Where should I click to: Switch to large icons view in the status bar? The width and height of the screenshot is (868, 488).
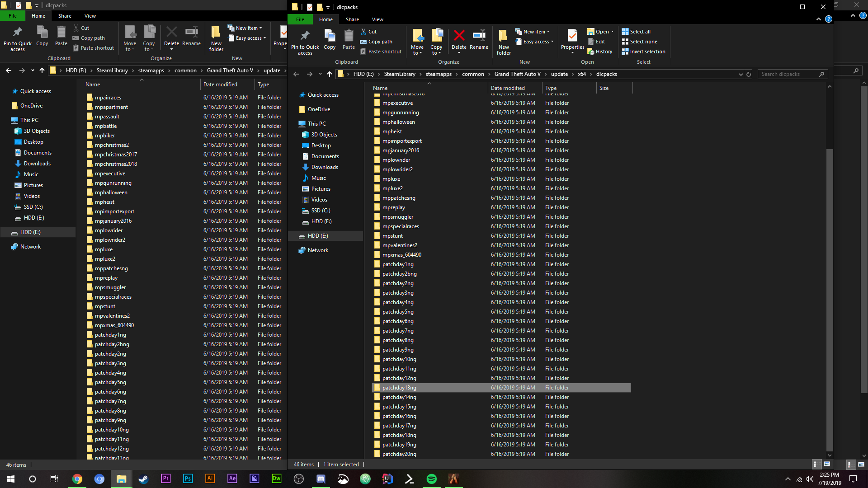(x=827, y=464)
